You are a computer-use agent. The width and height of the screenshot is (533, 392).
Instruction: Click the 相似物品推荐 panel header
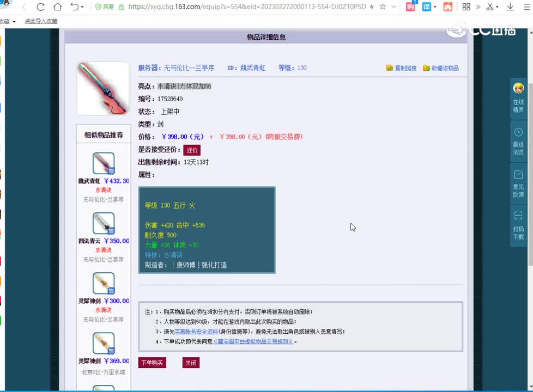click(104, 135)
